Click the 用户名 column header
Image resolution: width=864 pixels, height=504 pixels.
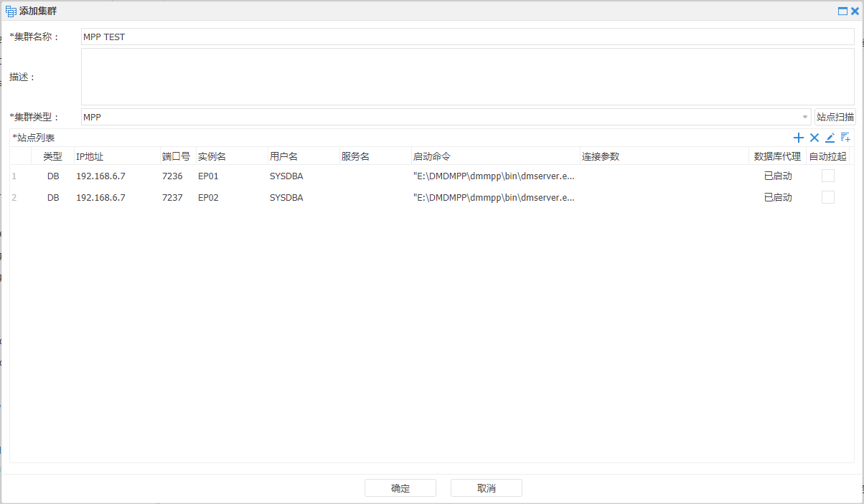(x=286, y=156)
